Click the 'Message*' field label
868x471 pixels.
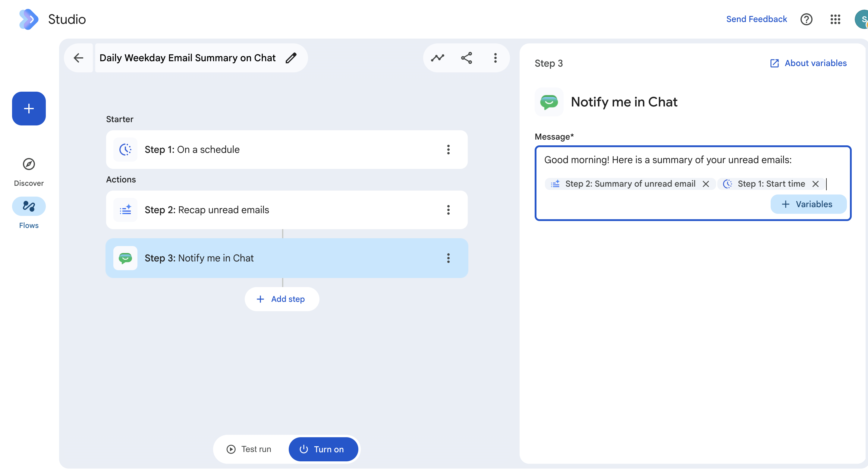pyautogui.click(x=554, y=137)
